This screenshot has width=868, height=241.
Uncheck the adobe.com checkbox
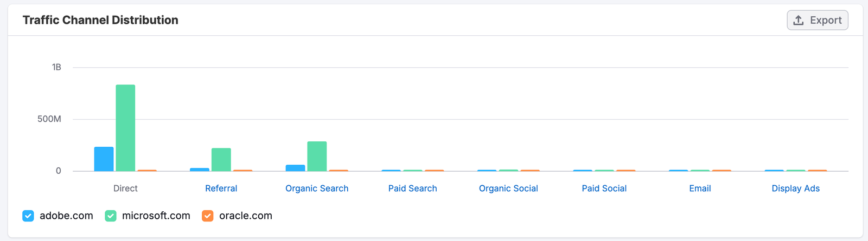[x=28, y=216]
